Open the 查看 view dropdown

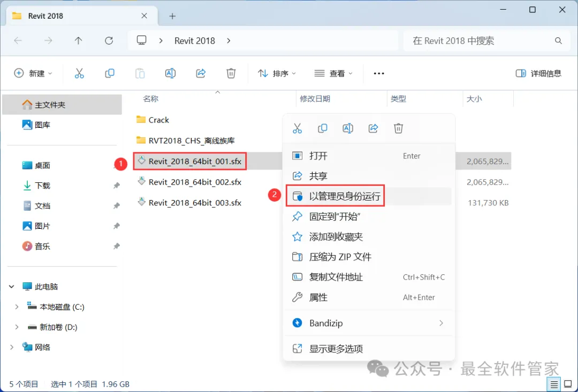(x=333, y=73)
